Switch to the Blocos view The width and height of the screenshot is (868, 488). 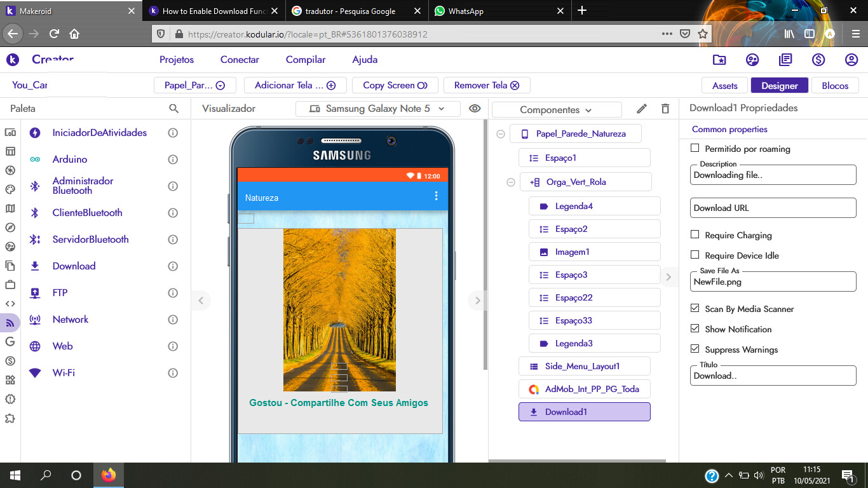click(834, 86)
